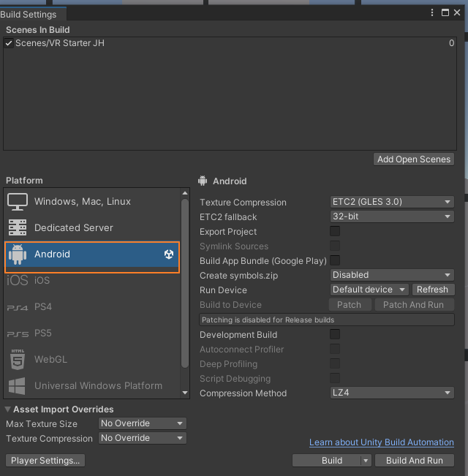Select the PS5 platform row

(x=92, y=333)
